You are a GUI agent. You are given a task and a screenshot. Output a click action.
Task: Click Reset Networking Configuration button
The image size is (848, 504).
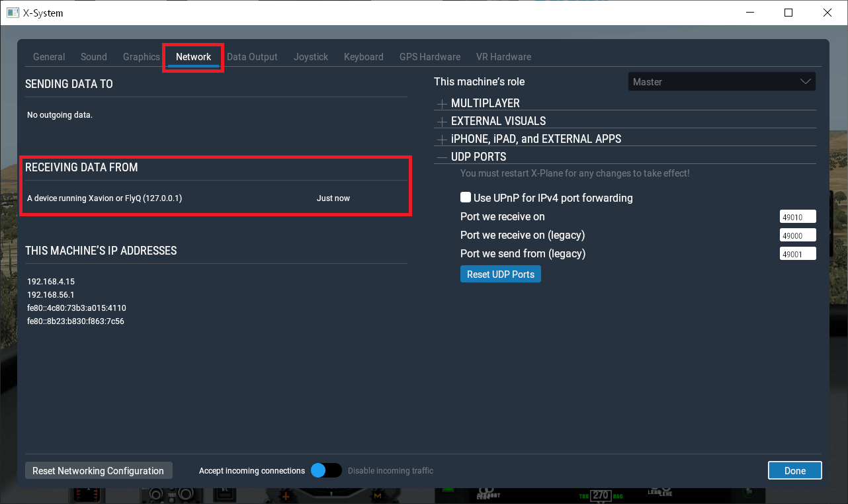point(98,471)
